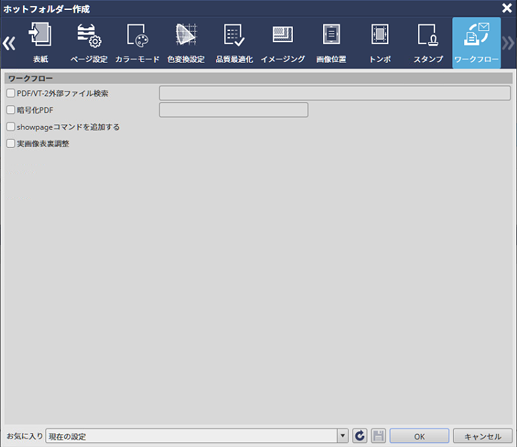Close the ホットフォルダー作成 dialog
Screen dimensions: 517x447
click(507, 8)
